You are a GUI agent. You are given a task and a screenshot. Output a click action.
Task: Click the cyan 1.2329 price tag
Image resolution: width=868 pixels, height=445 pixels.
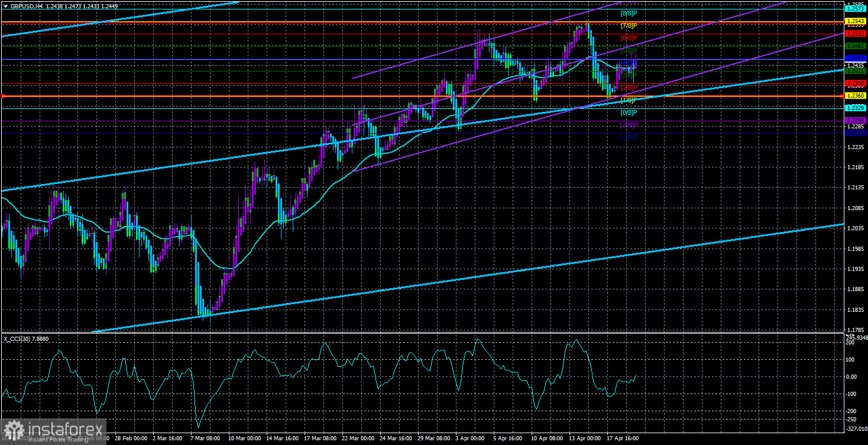856,108
